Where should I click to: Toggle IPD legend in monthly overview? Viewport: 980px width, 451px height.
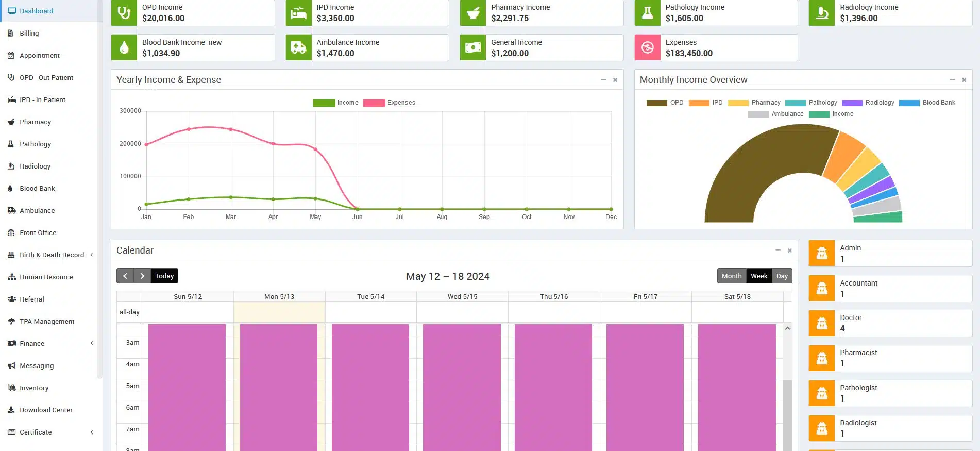705,103
